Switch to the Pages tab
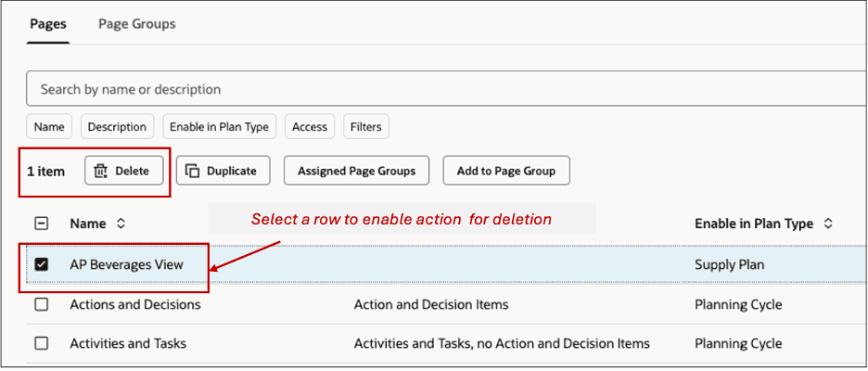Screen dimensions: 868x371 pos(48,24)
